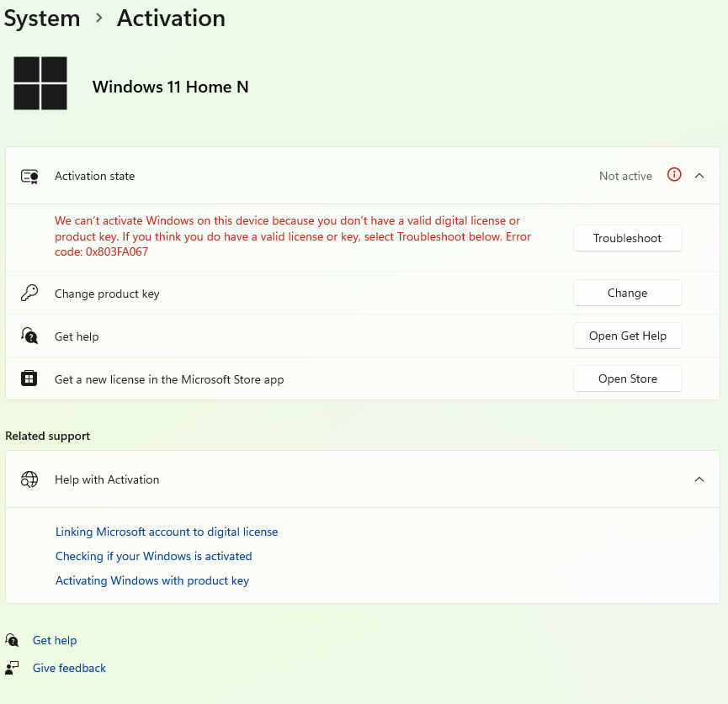
Task: Open Activating Windows with product key link
Action: 152,580
